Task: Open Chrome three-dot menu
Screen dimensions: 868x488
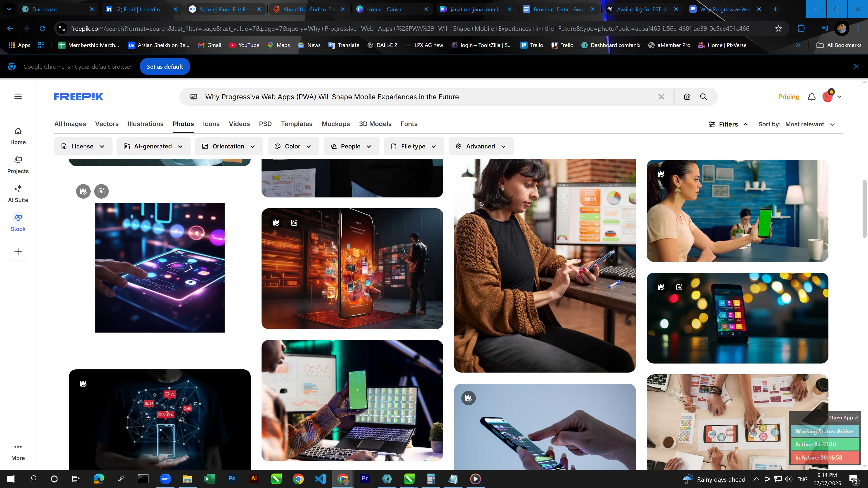Action: [858, 28]
